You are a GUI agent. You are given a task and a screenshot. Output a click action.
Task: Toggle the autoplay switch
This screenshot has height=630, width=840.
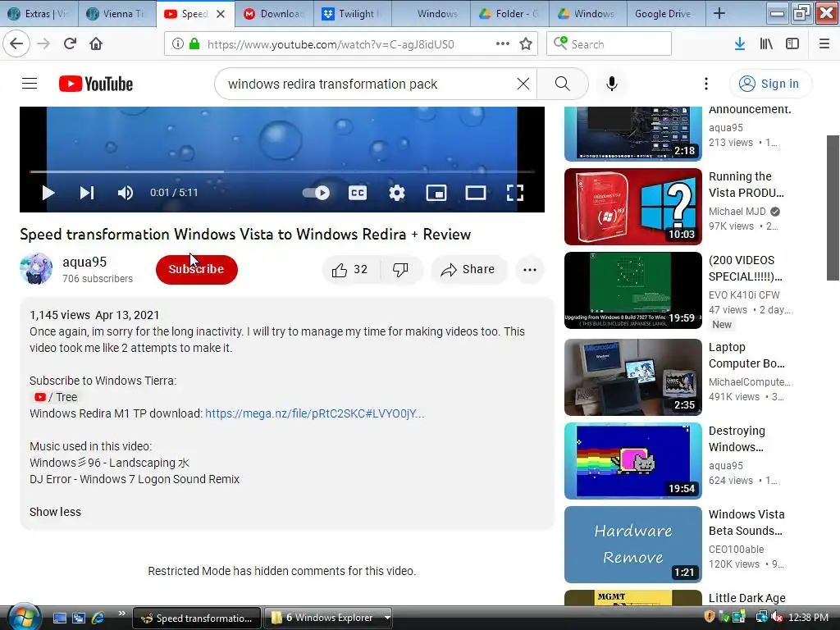pyautogui.click(x=316, y=193)
